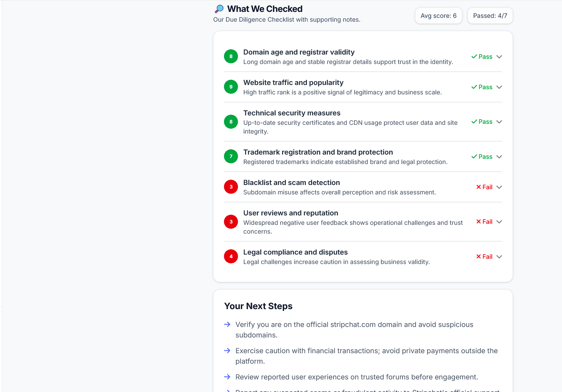The image size is (562, 392).
Task: Expand the Blacklist and scam detection item
Action: (x=499, y=187)
